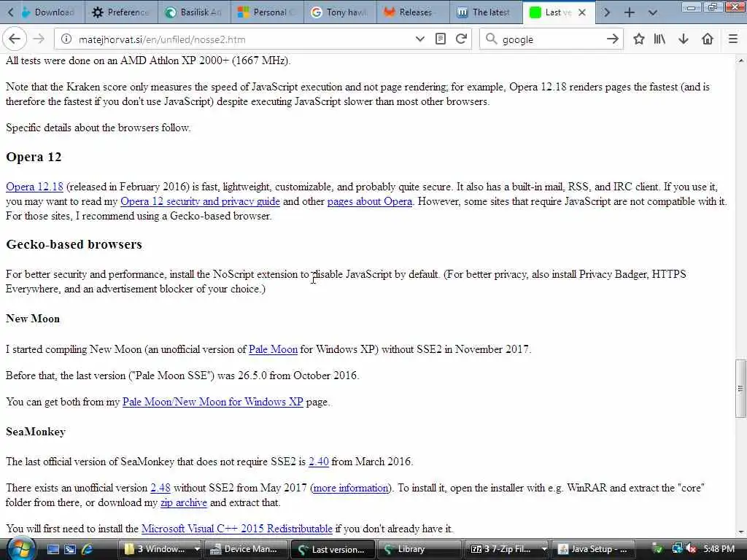Open the 3 Windows Explorer taskbar group
The image size is (747, 560).
click(155, 549)
